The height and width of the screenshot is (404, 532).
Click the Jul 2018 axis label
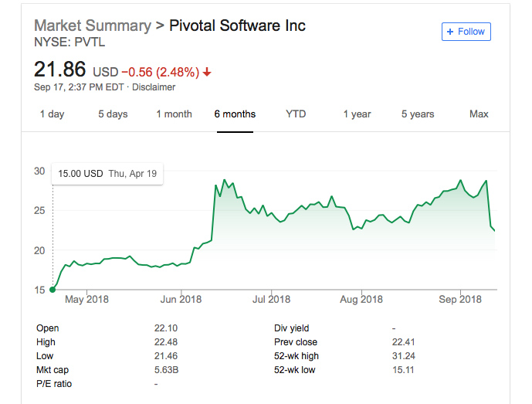[272, 299]
